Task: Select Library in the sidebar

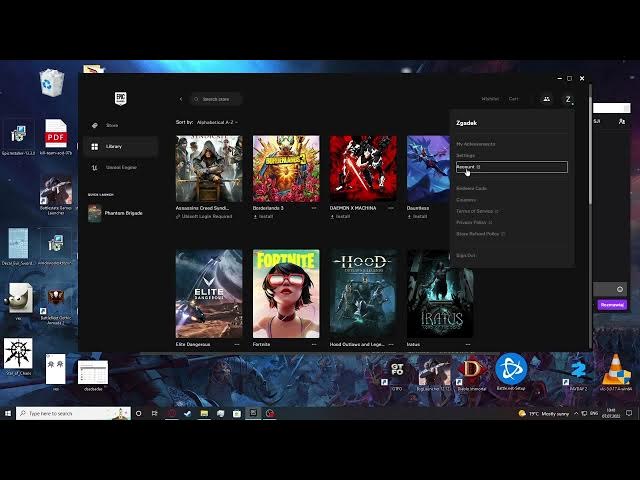Action: [121, 146]
